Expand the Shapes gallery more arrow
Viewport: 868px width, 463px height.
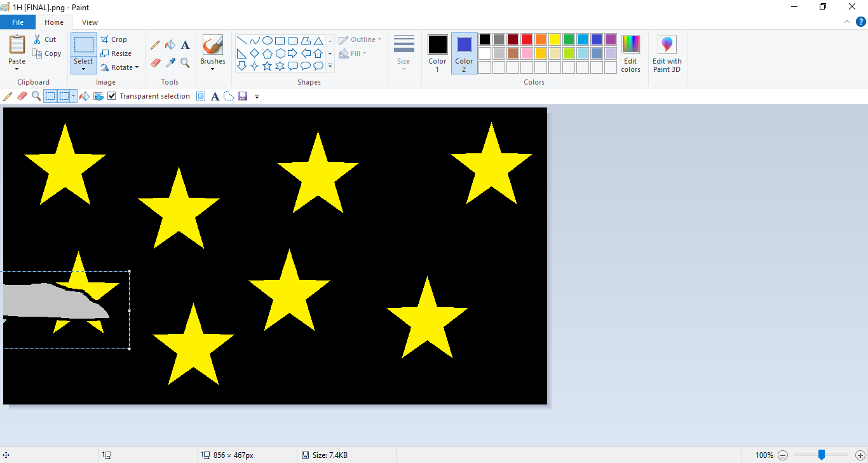(330, 66)
